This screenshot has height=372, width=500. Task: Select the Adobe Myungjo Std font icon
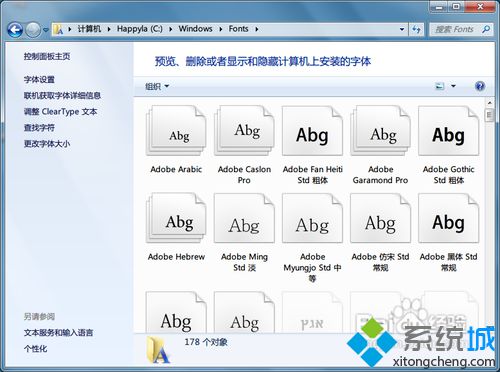pyautogui.click(x=312, y=218)
